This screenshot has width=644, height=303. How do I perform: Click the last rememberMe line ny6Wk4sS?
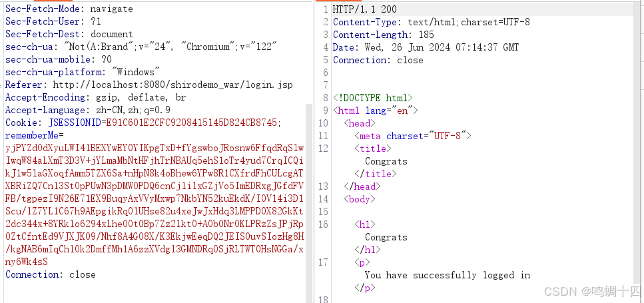[27, 262]
